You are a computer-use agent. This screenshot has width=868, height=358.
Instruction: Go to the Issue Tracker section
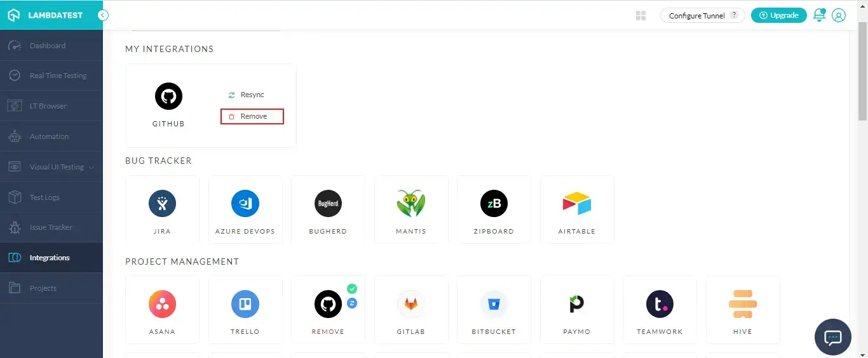click(x=51, y=227)
